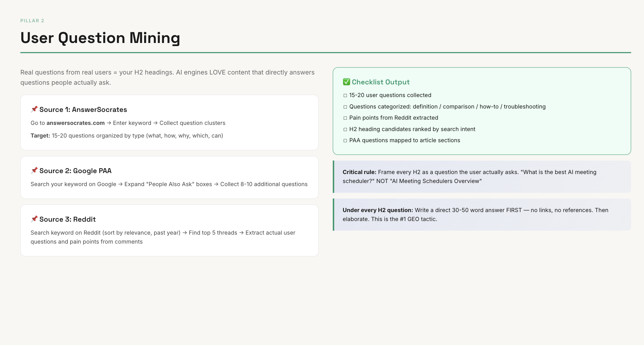Click the 'Under every H2 question:' callout

coord(482,215)
